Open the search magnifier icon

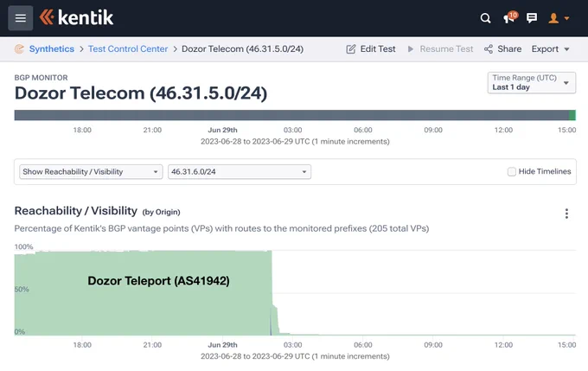click(x=485, y=18)
